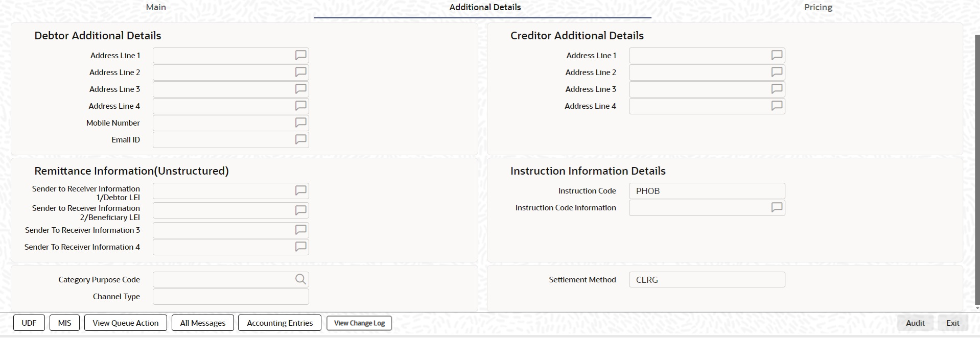The width and height of the screenshot is (980, 338).
Task: Open popup for Sender To Receiver Information 3
Action: pyautogui.click(x=300, y=230)
